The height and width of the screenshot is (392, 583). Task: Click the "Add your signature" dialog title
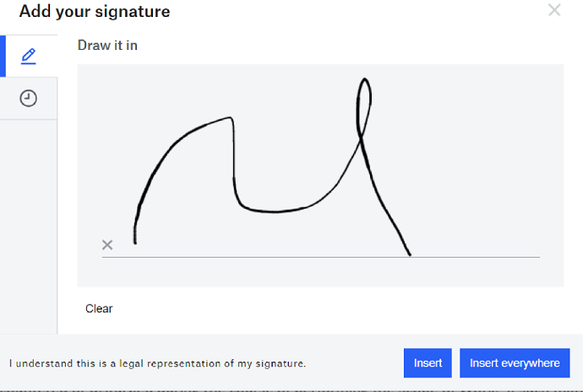point(94,12)
